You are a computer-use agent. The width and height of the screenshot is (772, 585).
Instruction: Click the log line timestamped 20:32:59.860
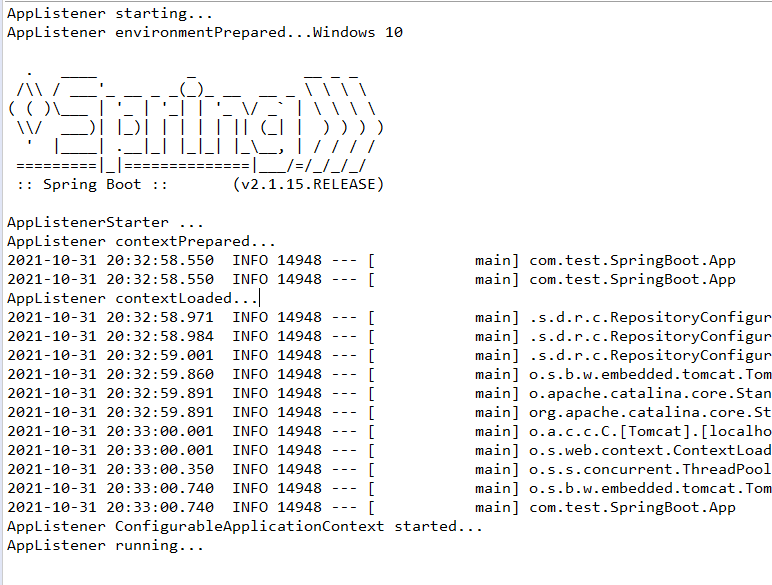click(x=389, y=375)
